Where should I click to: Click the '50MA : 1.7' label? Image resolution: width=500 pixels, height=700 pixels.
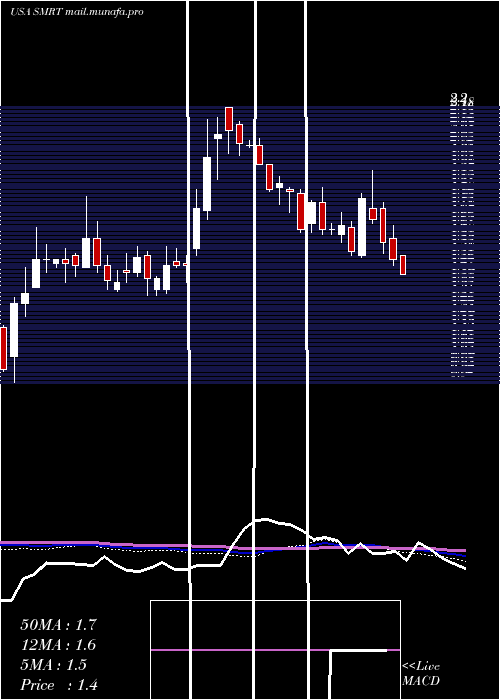pyautogui.click(x=58, y=625)
